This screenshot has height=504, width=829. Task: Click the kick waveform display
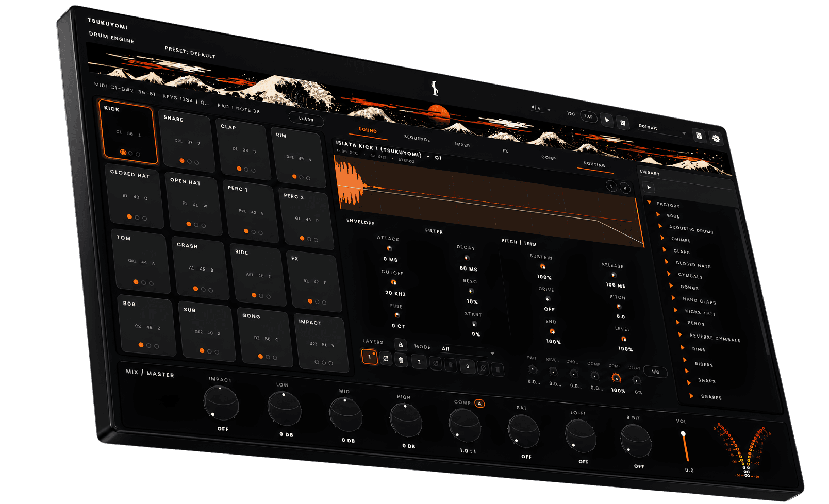click(489, 201)
